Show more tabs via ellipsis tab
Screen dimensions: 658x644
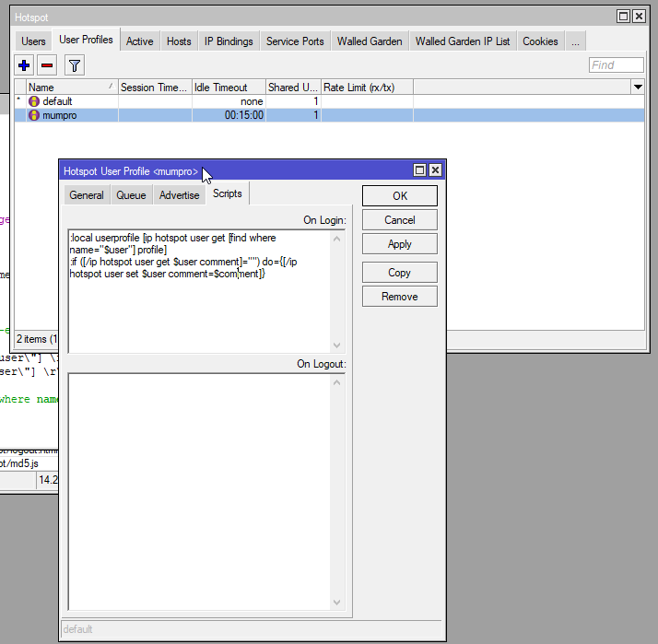coord(575,41)
